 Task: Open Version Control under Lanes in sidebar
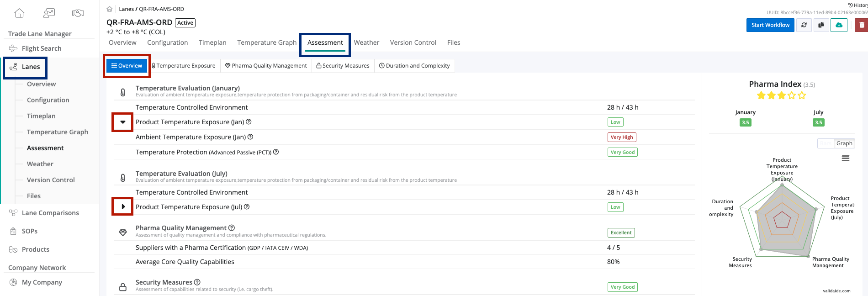[51, 180]
